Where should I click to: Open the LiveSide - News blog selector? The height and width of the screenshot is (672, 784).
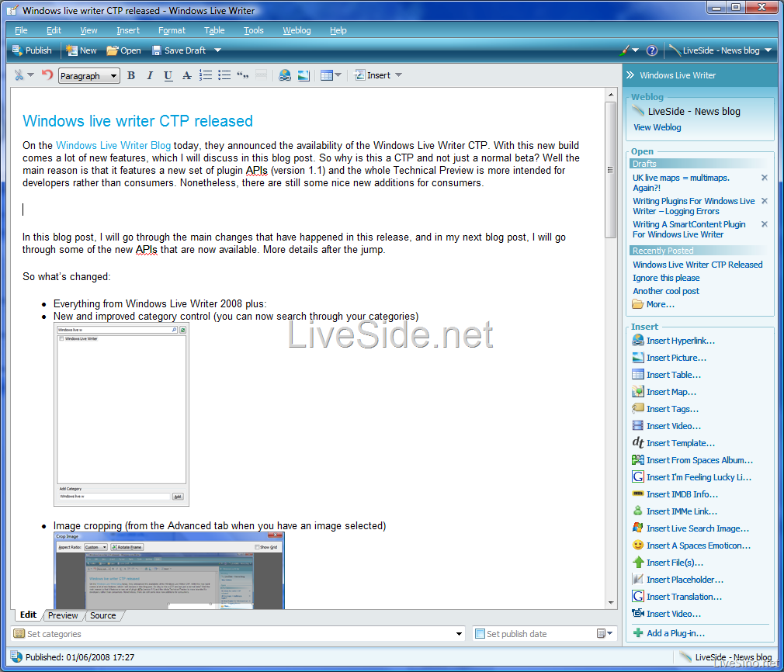(720, 50)
